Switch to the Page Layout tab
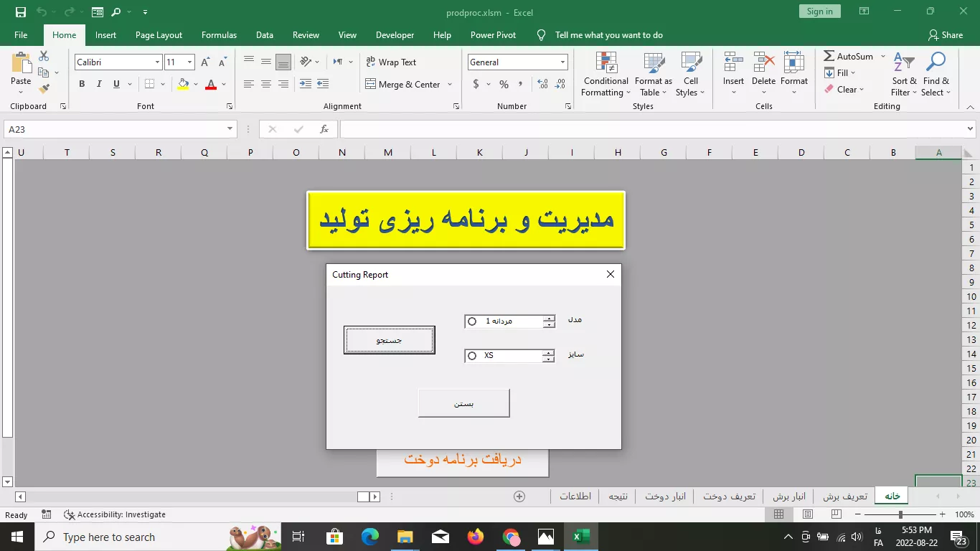The height and width of the screenshot is (551, 980). point(159,35)
